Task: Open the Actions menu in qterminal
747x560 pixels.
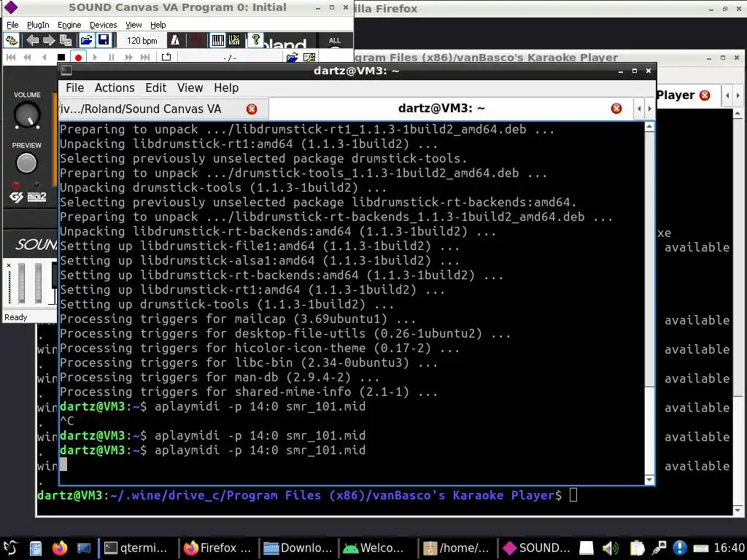Action: pos(115,88)
